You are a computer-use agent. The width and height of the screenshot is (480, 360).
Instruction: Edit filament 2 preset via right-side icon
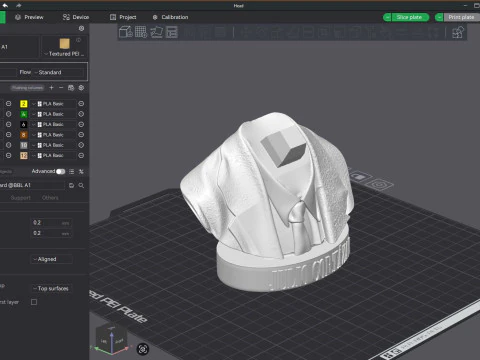81,104
